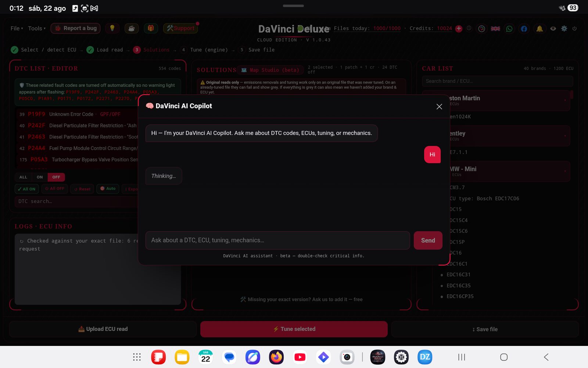Open the gift box icon
This screenshot has width=588, height=368.
[151, 28]
